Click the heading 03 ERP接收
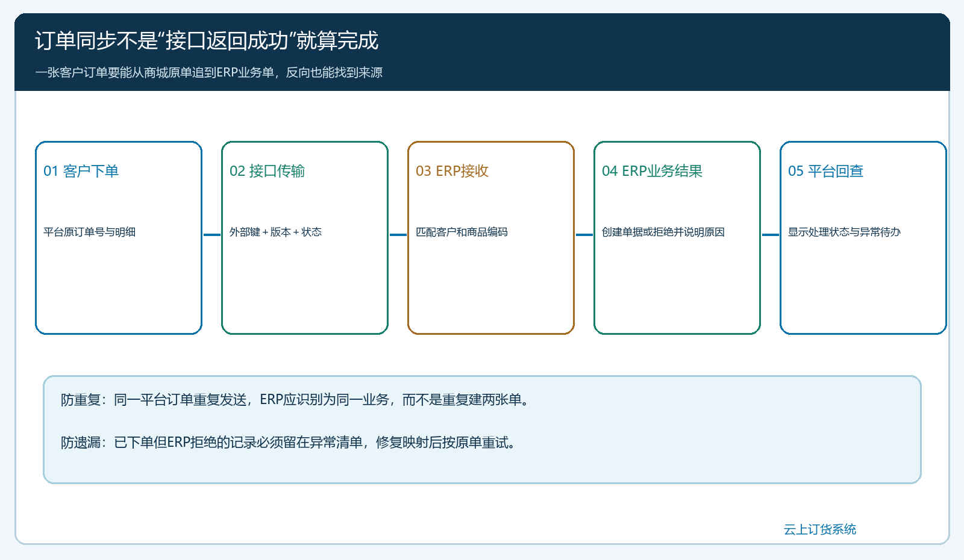964x560 pixels. (x=452, y=171)
